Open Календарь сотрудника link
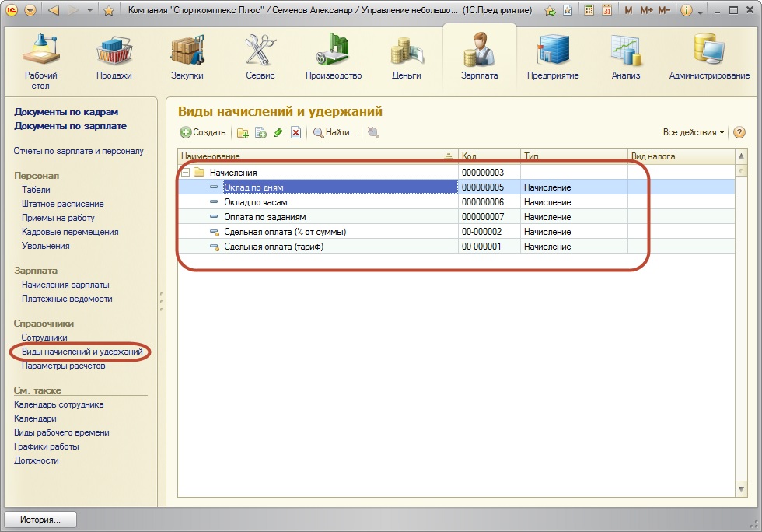Screen dimensions: 762x532 59,404
